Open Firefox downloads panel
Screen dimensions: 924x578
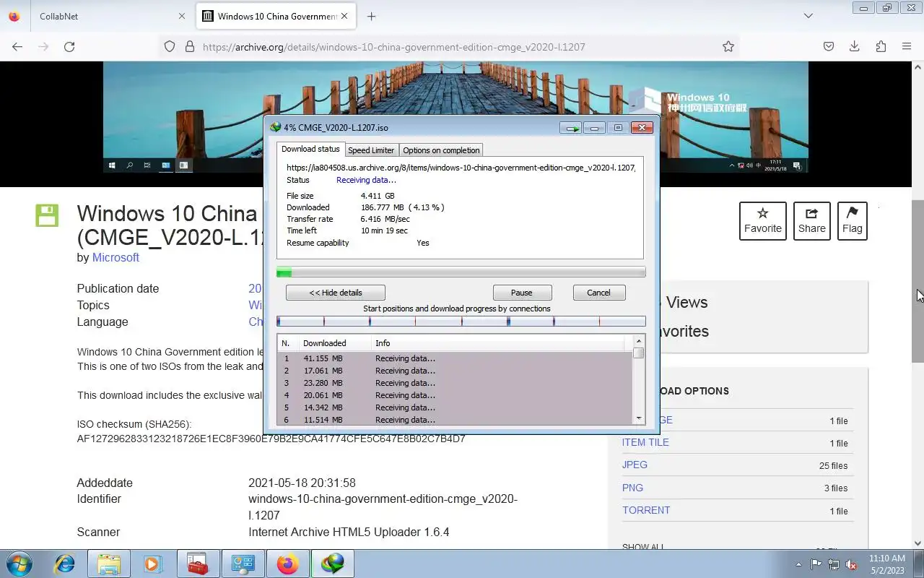[855, 46]
